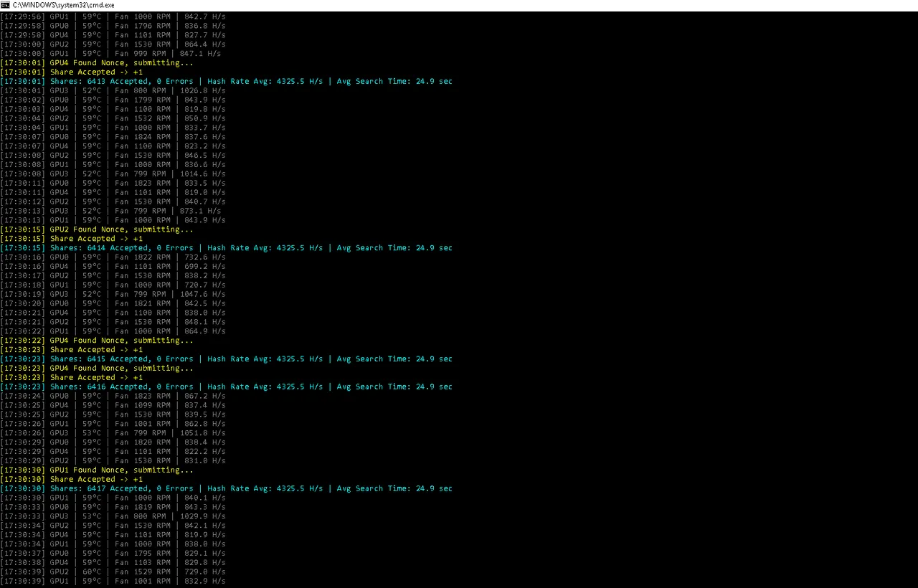The image size is (918, 588).
Task: Select the GPU2 line reading 729.0 H/s
Action: coord(113,572)
